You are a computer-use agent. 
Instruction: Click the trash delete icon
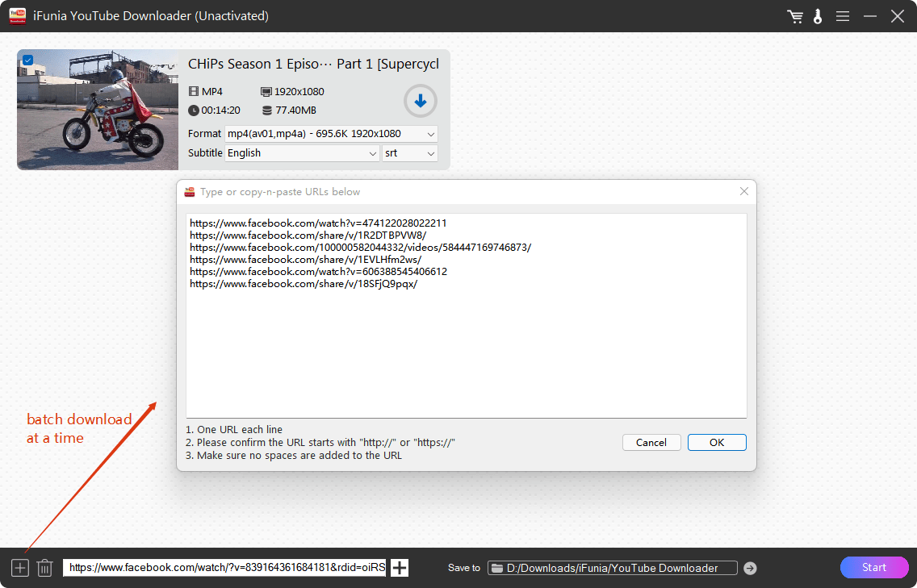(x=45, y=568)
